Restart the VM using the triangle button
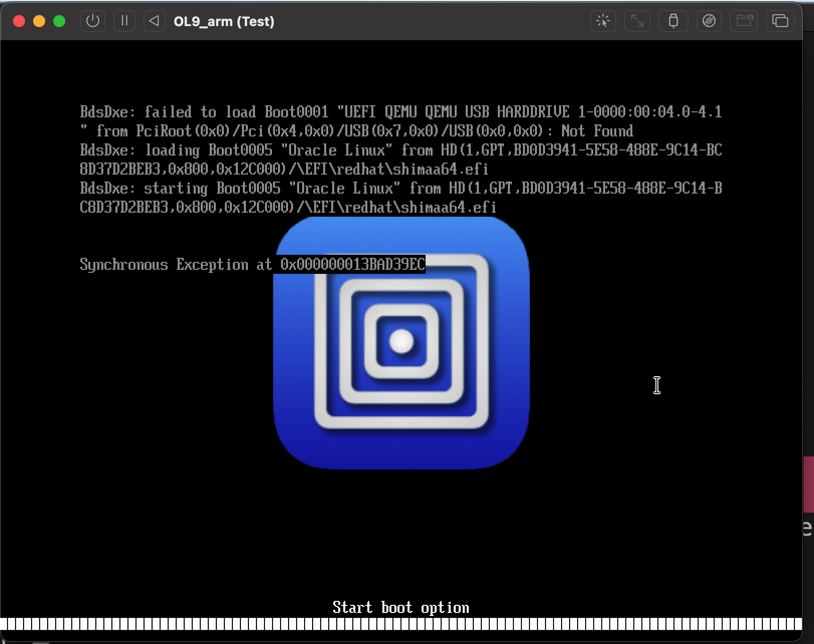 [154, 21]
